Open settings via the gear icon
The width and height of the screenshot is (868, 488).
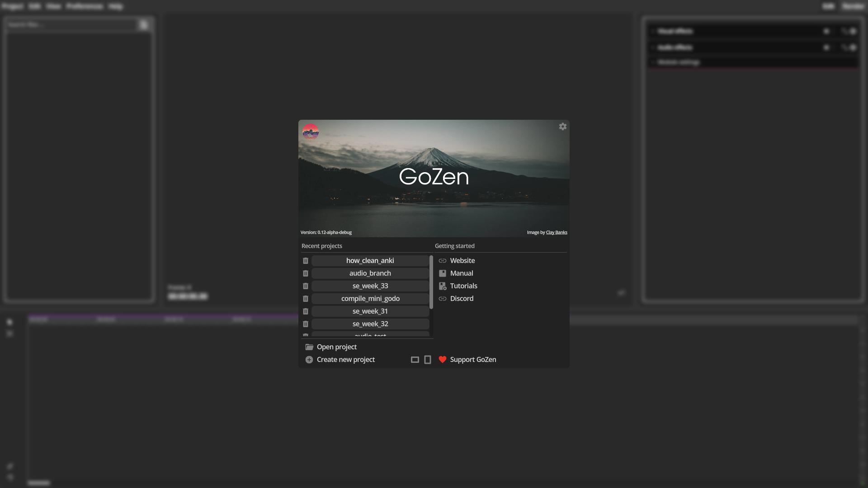[x=563, y=127]
